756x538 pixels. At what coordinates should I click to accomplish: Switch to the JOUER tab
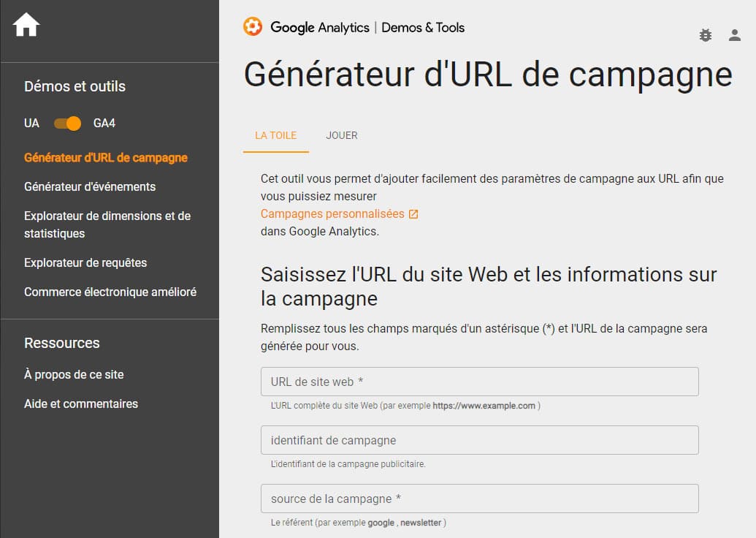(x=342, y=135)
